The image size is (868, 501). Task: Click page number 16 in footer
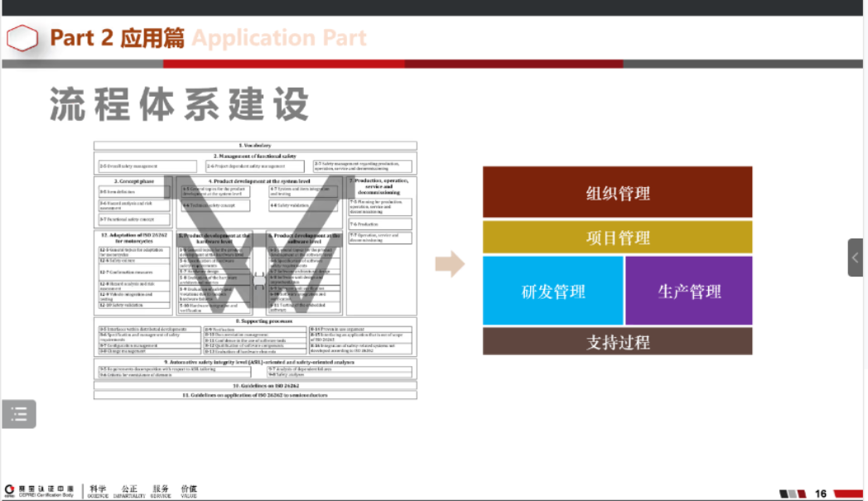[821, 493]
